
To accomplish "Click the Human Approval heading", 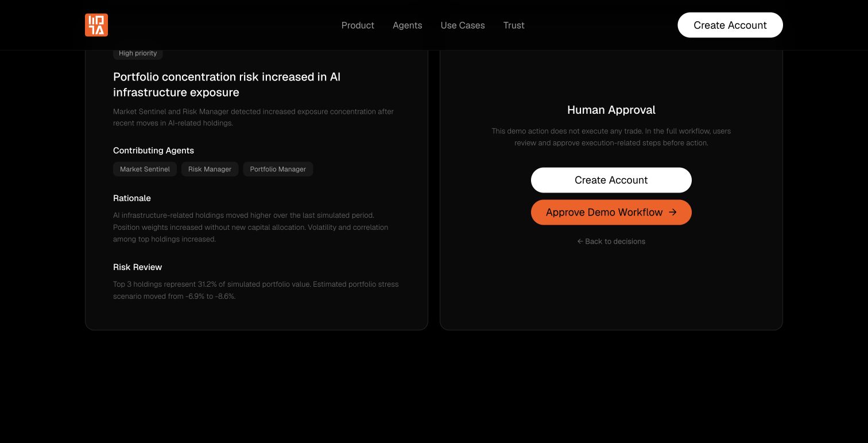I will pos(611,110).
